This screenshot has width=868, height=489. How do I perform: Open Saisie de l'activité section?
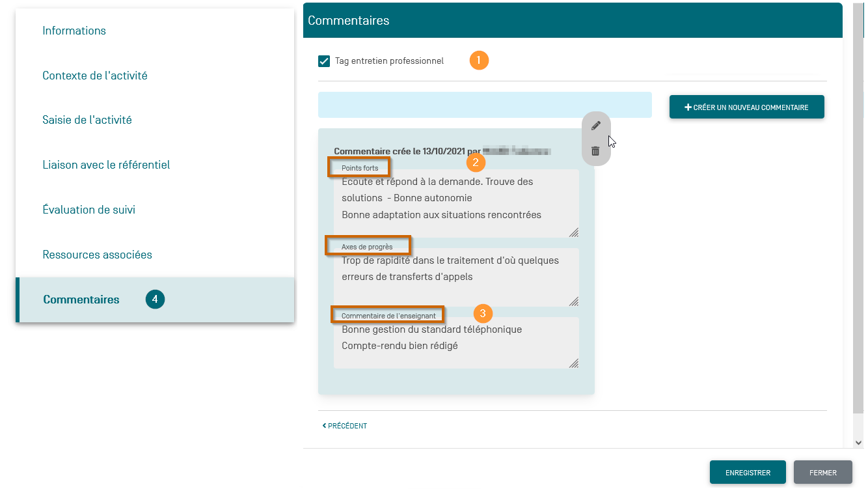pyautogui.click(x=87, y=120)
